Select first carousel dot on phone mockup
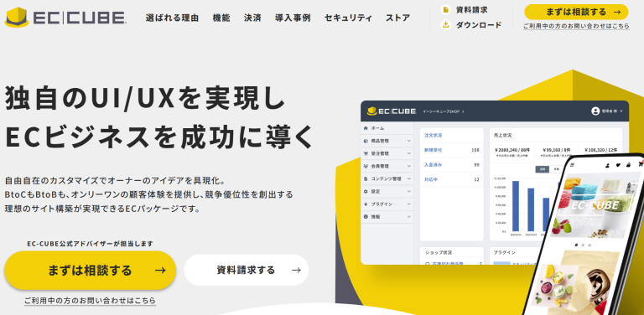Viewport: 644px width, 315px height. (x=576, y=245)
